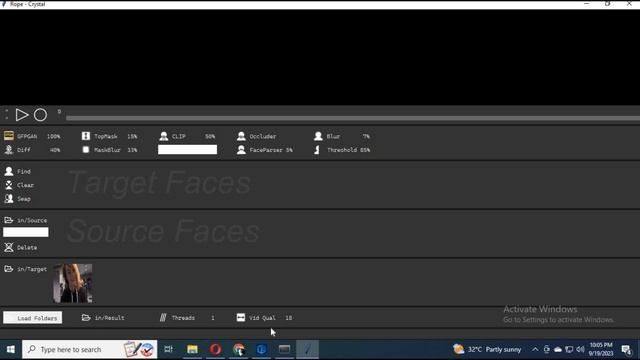Image resolution: width=640 pixels, height=360 pixels.
Task: Click the Diff 40% value
Action: 55,150
